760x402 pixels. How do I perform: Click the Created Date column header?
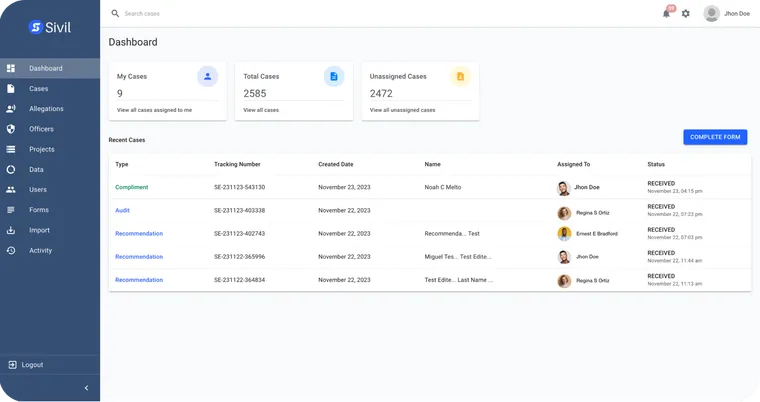[x=335, y=164]
